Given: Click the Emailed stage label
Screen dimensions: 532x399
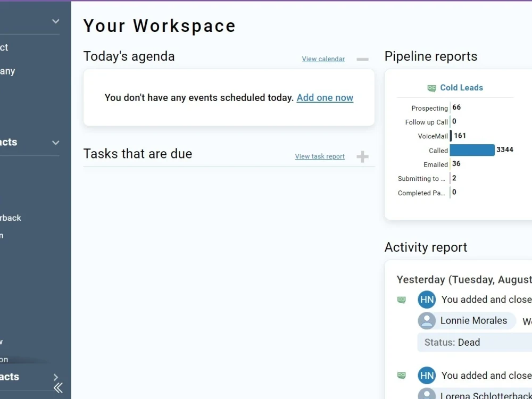Looking at the screenshot, I should coord(436,164).
